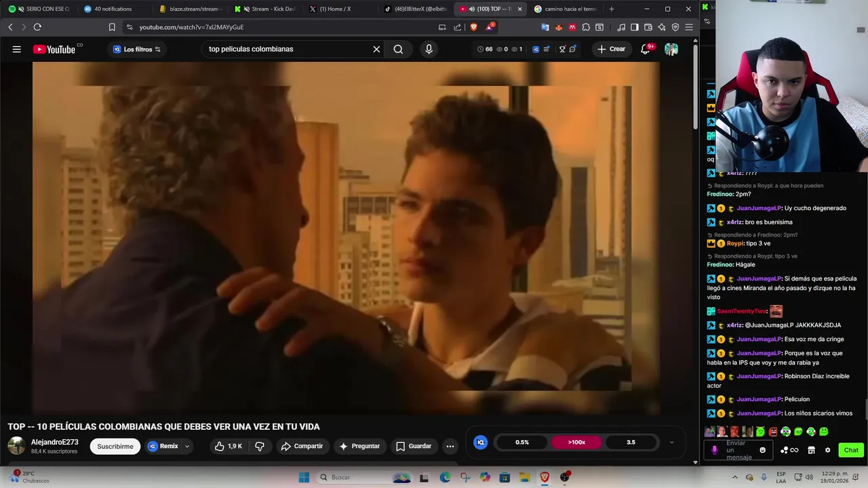Open the YouTube guide hamburger menu

coord(17,49)
